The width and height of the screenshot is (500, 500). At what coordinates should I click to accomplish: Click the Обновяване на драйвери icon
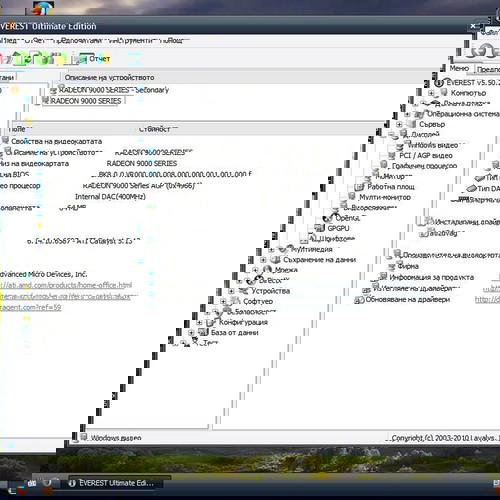coord(359,299)
